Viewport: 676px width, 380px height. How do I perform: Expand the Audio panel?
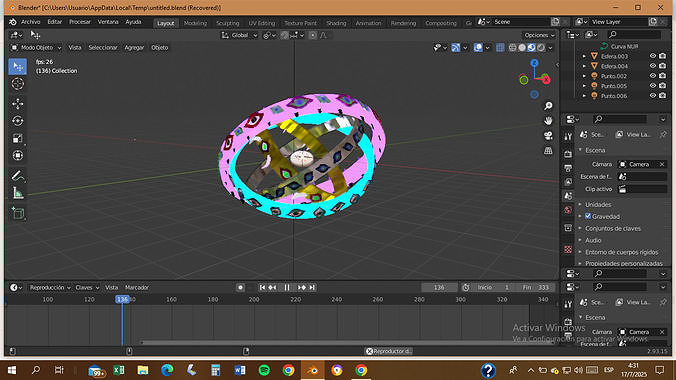pos(593,240)
